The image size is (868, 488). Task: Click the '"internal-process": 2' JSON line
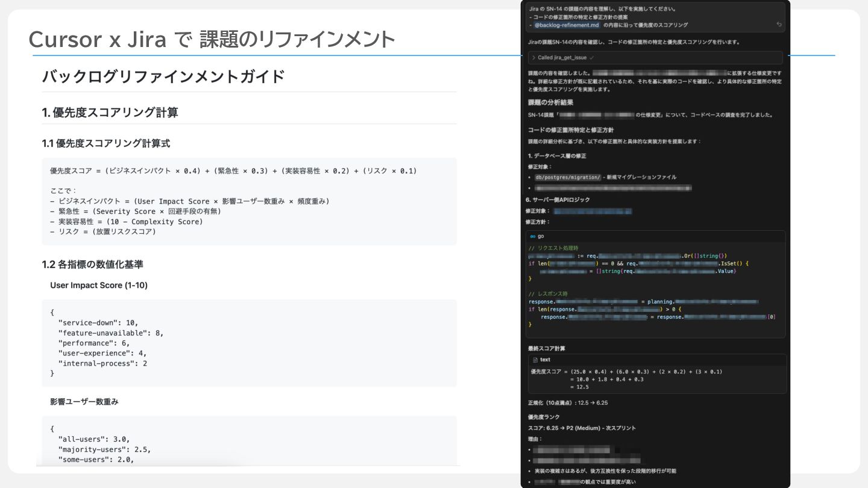point(102,363)
